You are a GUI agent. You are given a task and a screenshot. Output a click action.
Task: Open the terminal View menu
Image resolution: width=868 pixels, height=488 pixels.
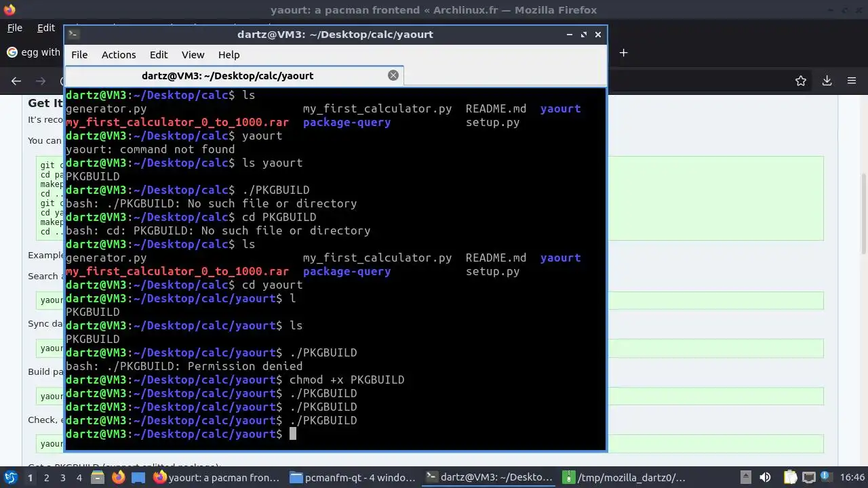tap(193, 55)
